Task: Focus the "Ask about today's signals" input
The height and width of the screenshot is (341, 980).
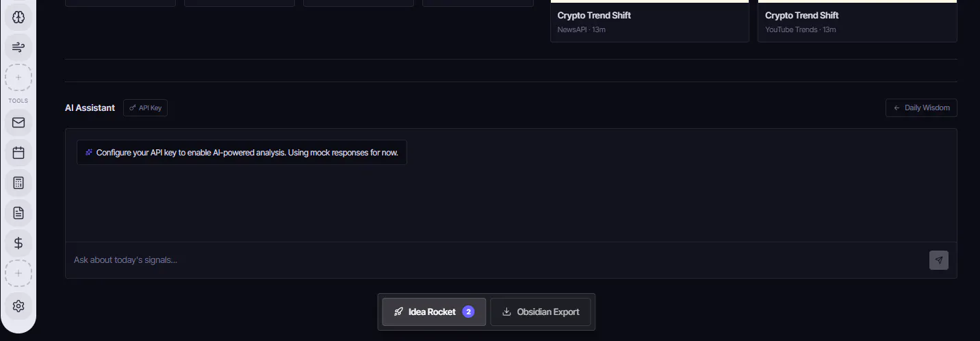Action: [493, 260]
